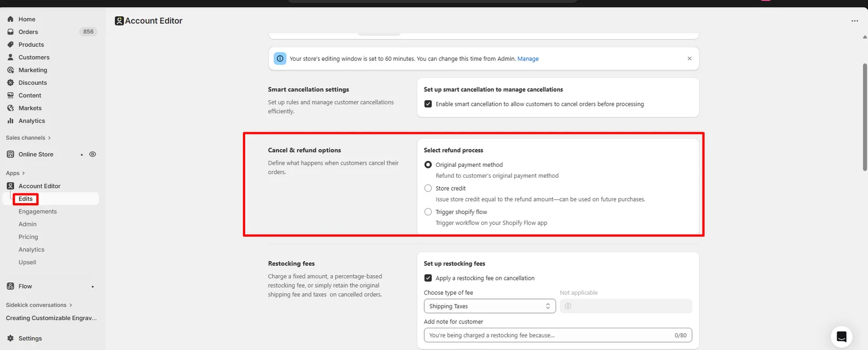Open the chat widget bubble icon
The width and height of the screenshot is (868, 350).
point(841,337)
